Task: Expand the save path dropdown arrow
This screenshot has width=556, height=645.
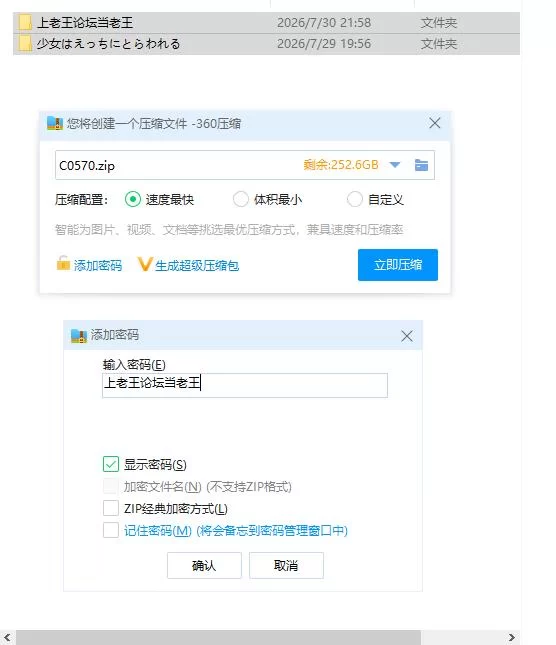Action: pos(395,165)
